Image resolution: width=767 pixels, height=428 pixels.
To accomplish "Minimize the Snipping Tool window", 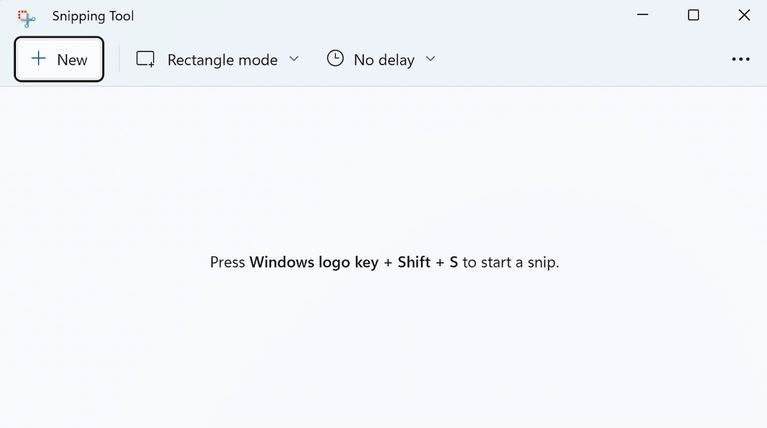I will point(641,15).
